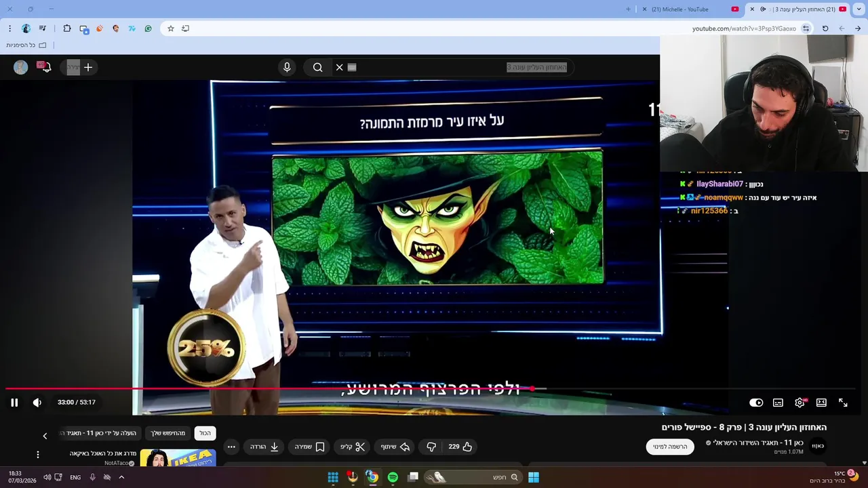Open the Windows Start button
868x488 pixels.
click(534, 477)
